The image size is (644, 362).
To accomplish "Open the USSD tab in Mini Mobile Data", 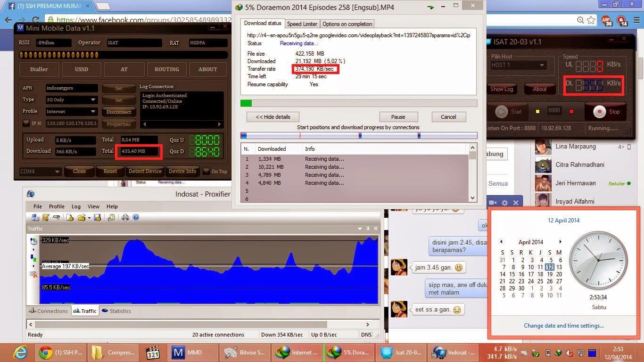I will pos(82,69).
